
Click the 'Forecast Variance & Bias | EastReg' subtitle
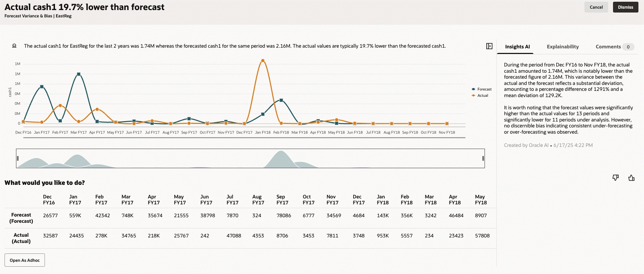38,16
